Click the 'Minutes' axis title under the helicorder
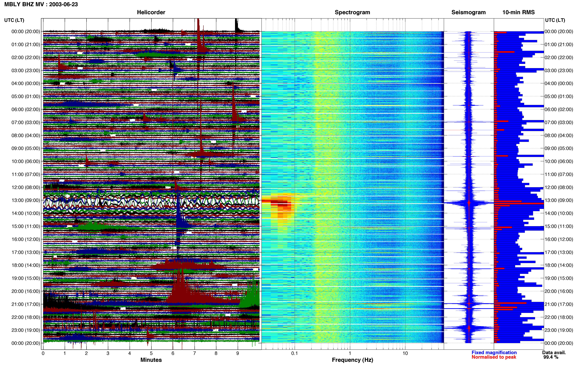The width and height of the screenshot is (588, 368). tap(151, 360)
